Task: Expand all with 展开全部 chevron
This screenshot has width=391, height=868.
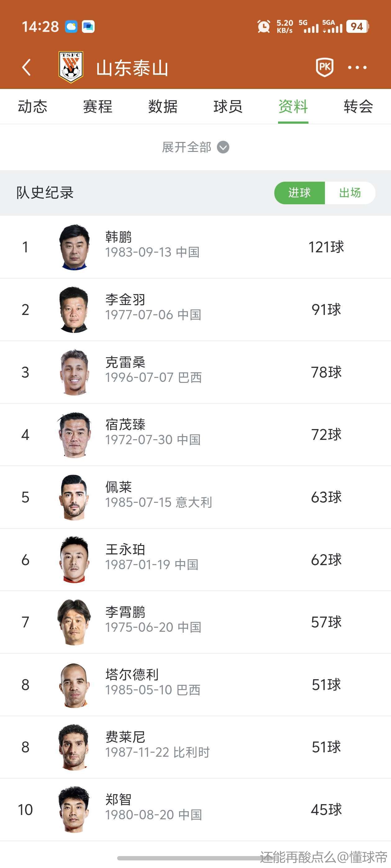Action: (x=196, y=147)
